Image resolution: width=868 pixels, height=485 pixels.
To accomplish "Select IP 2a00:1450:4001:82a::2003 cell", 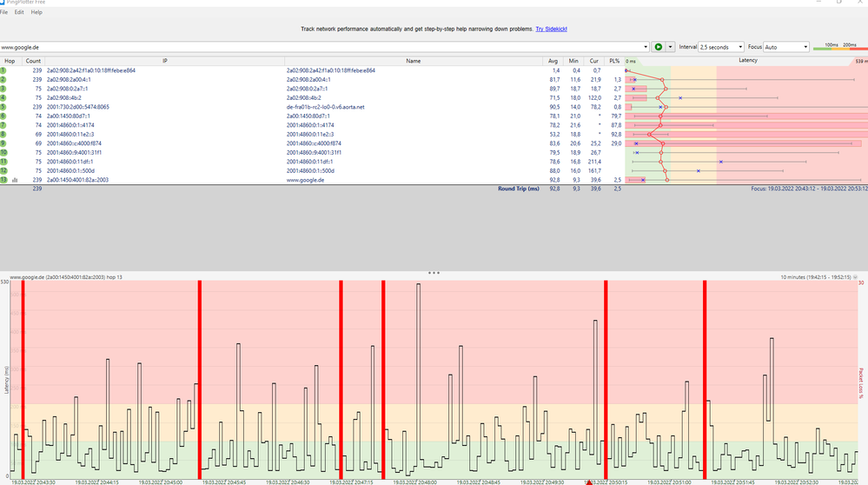I will pos(77,180).
